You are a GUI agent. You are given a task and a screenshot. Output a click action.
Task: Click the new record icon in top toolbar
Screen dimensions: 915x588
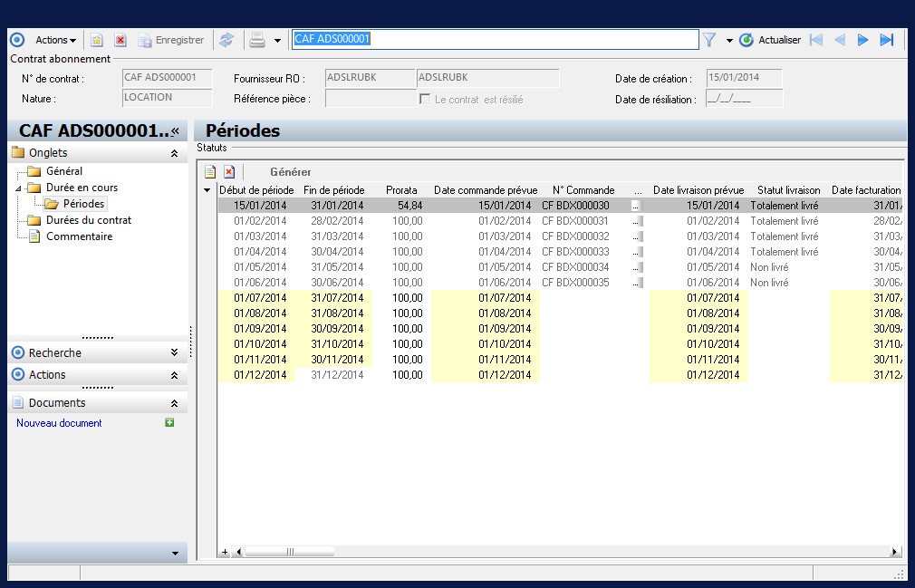pyautogui.click(x=97, y=40)
